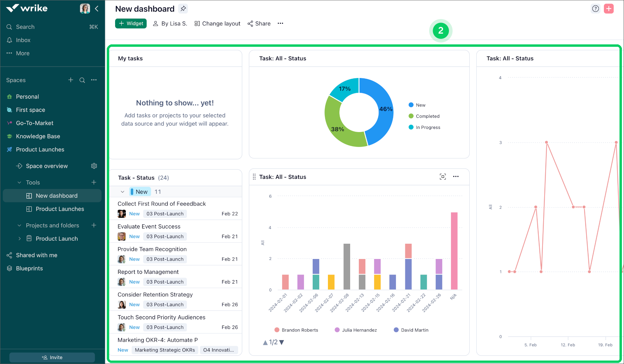
Task: Expand the Product Launch folder
Action: point(20,238)
